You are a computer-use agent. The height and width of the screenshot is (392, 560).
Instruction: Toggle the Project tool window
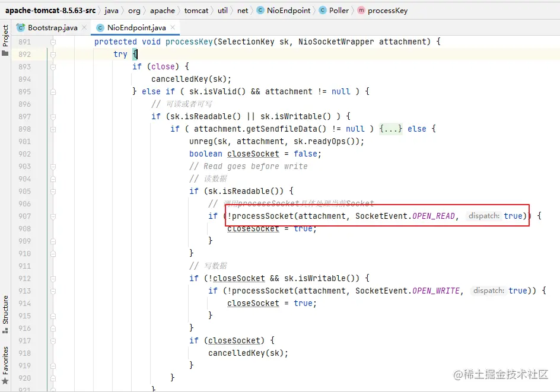(5, 34)
